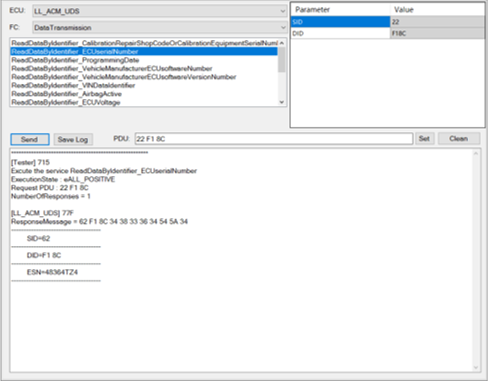The image size is (488, 381).
Task: Click the ExecutionState line in log
Action: 63,179
